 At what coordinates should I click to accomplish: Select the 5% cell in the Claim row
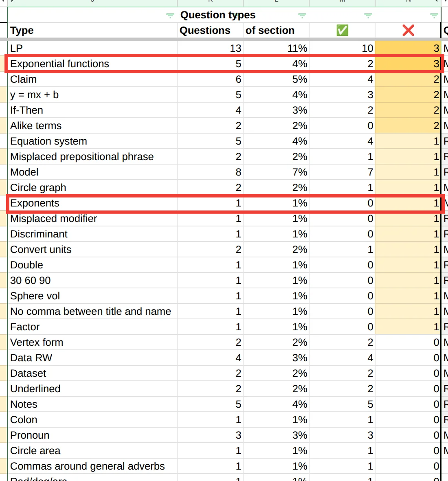click(276, 79)
